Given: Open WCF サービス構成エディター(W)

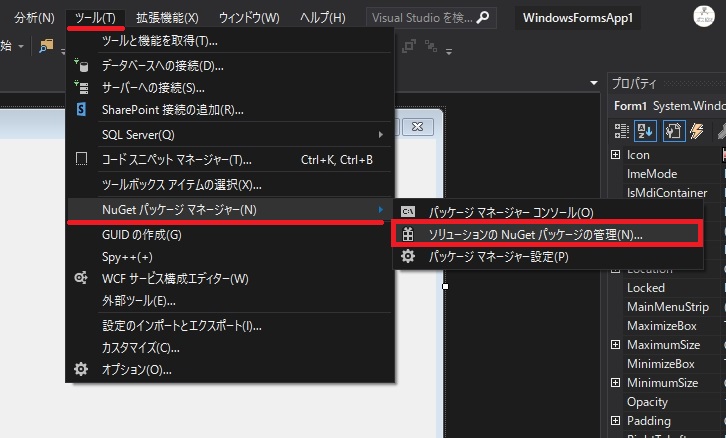Looking at the screenshot, I should pyautogui.click(x=230, y=279).
